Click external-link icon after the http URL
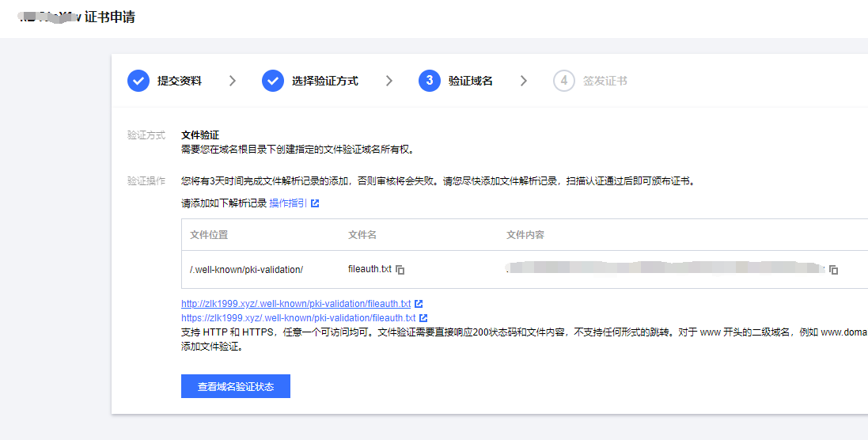Viewport: 868px width, 440px height. [x=419, y=304]
